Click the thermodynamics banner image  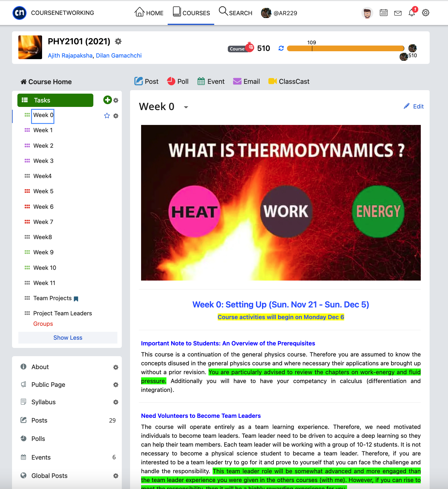click(x=281, y=202)
